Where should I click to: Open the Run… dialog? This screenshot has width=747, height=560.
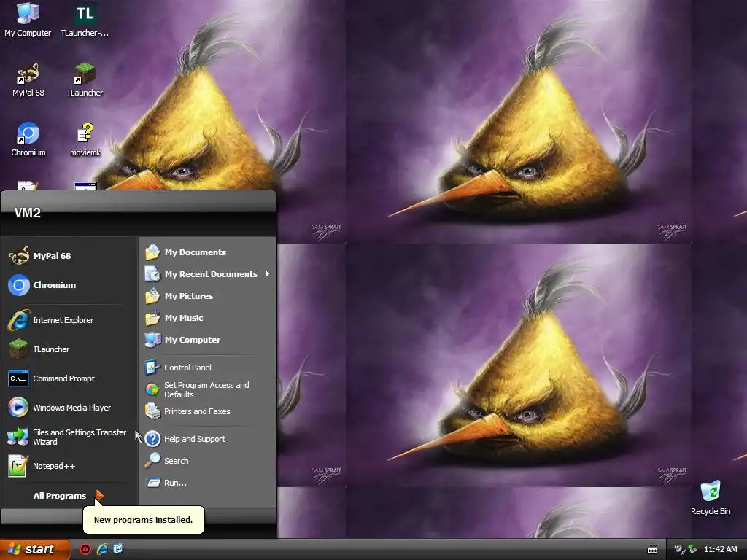(208, 483)
